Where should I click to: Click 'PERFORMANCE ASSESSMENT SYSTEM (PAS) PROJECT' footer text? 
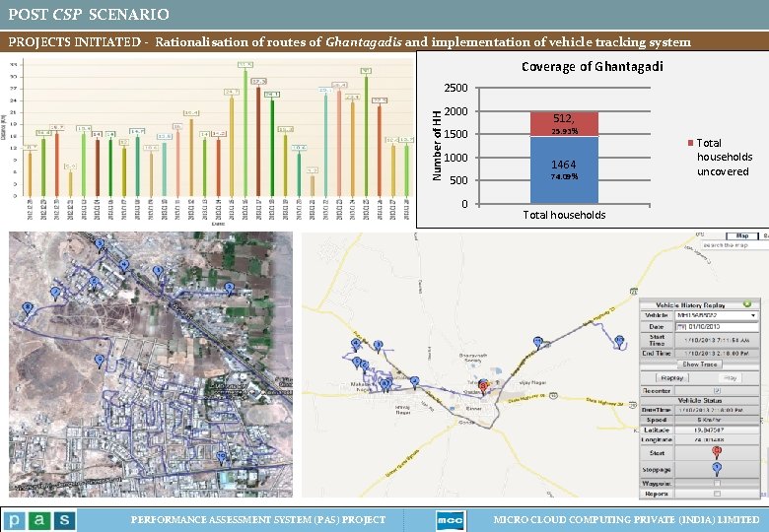tap(258, 520)
